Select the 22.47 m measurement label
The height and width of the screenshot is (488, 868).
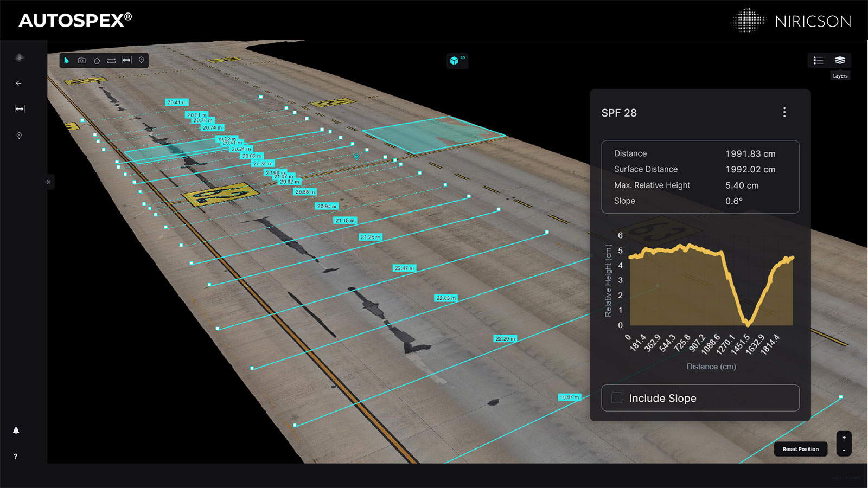[404, 268]
